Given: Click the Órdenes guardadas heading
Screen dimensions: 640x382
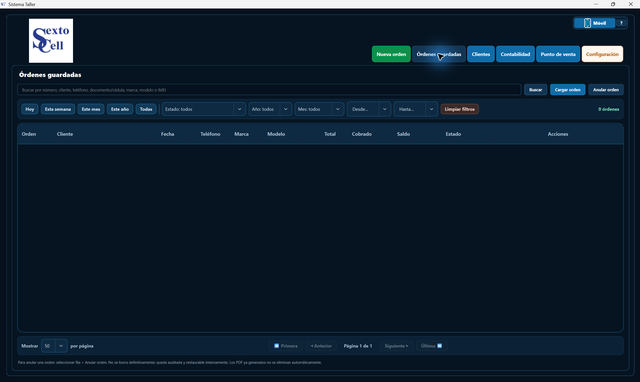Looking at the screenshot, I should tap(50, 75).
